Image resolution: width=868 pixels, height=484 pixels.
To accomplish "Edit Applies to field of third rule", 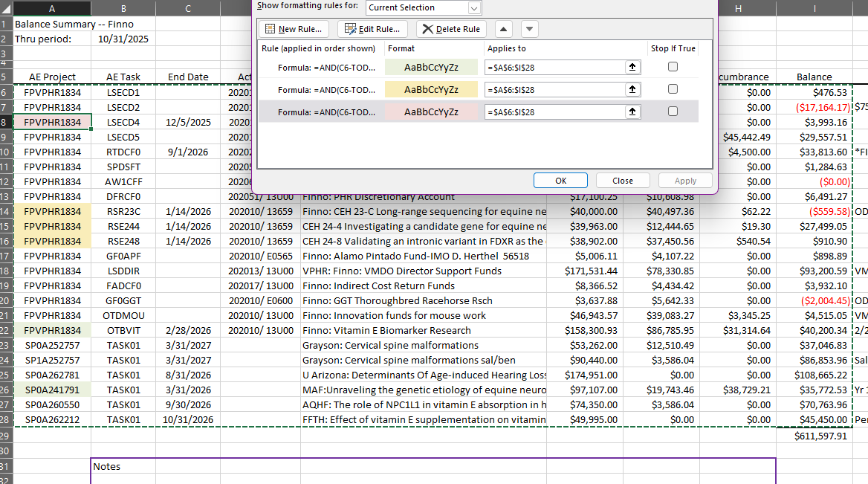I will pyautogui.click(x=554, y=112).
